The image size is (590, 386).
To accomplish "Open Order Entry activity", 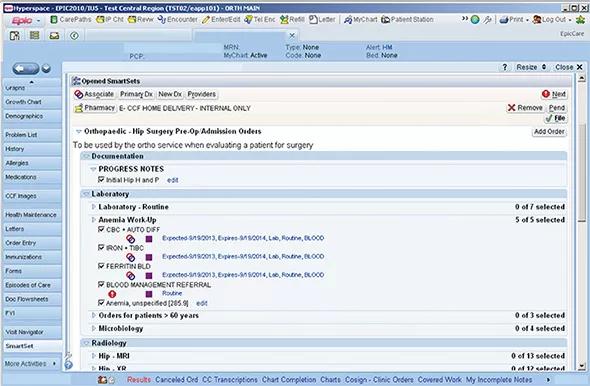I will tap(32, 243).
